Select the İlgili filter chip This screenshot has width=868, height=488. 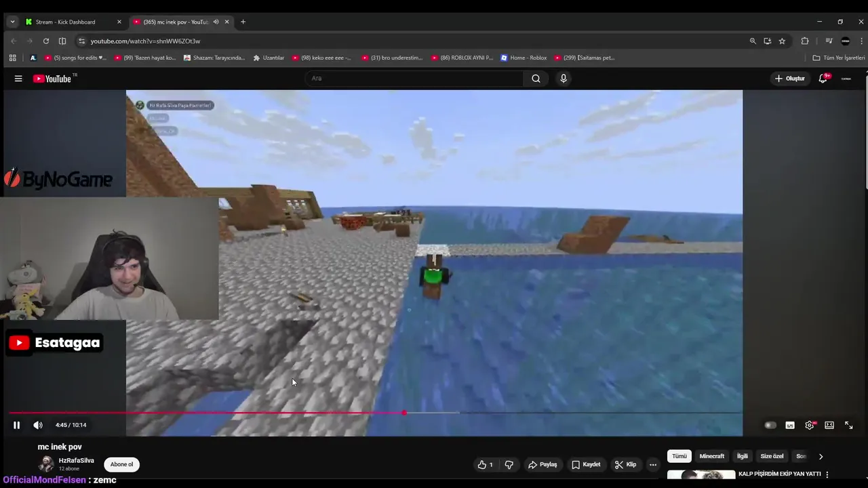tap(743, 456)
